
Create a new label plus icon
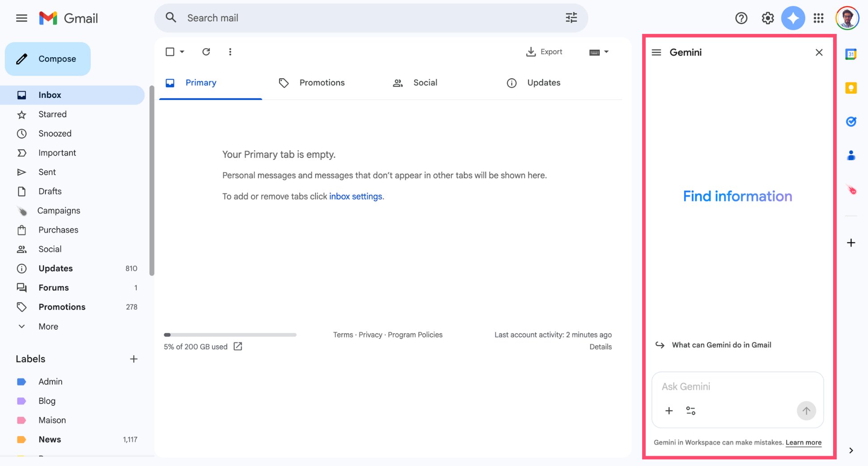click(x=134, y=359)
